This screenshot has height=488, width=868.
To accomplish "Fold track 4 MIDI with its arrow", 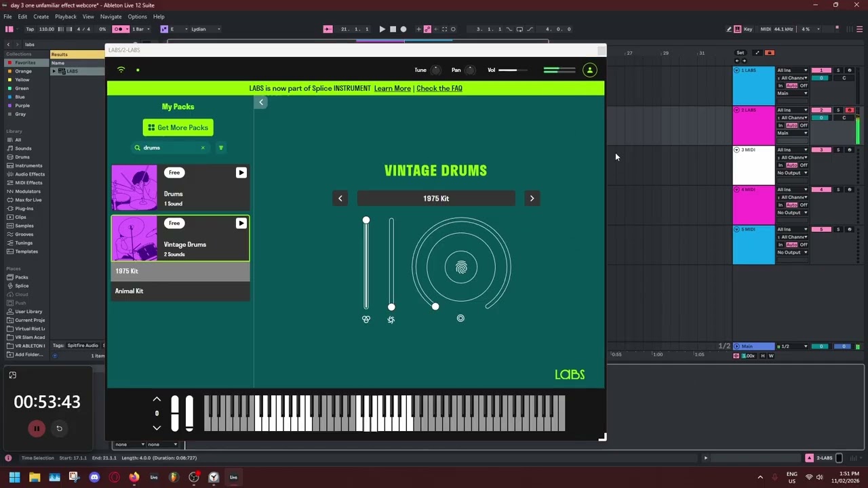I will (736, 190).
